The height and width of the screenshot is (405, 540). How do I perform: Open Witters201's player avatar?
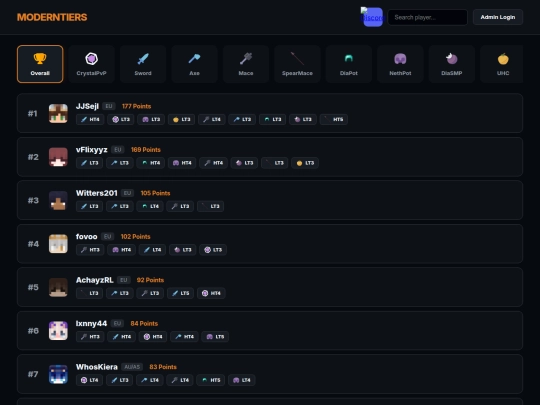[x=58, y=200]
